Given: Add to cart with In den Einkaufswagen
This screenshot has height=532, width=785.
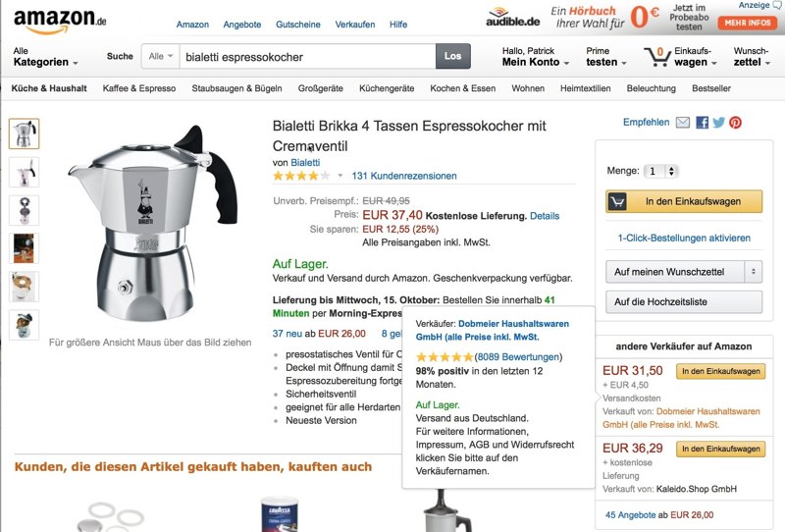Looking at the screenshot, I should (684, 201).
